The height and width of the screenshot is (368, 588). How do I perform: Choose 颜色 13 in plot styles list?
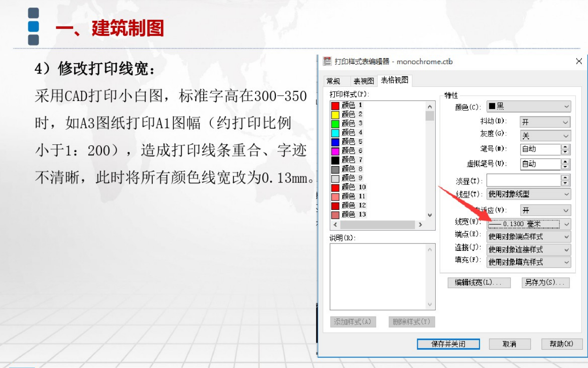click(349, 215)
